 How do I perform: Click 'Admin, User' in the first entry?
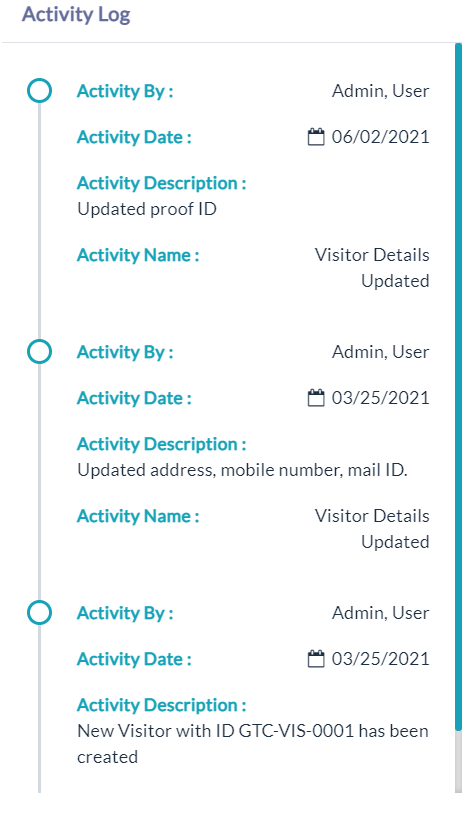(x=380, y=91)
